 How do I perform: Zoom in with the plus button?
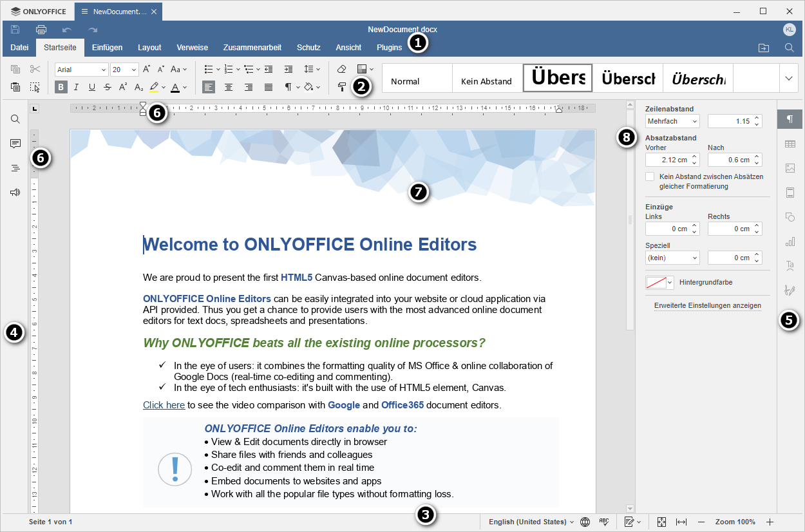[x=769, y=522]
